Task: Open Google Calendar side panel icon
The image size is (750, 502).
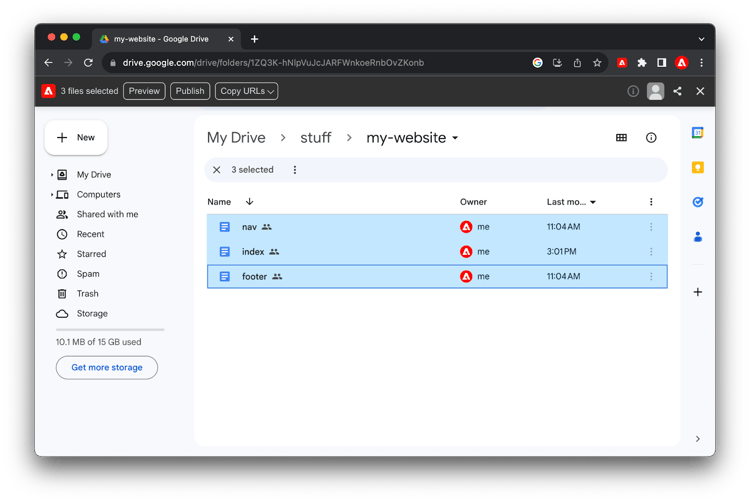Action: click(698, 133)
